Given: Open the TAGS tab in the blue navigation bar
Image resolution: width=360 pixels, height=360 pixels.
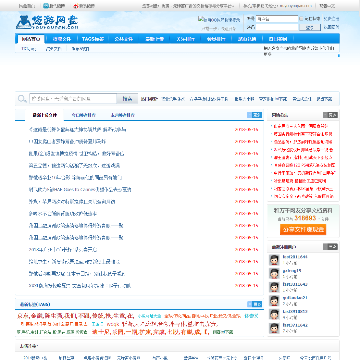Looking at the screenshot, I should click(x=92, y=39).
